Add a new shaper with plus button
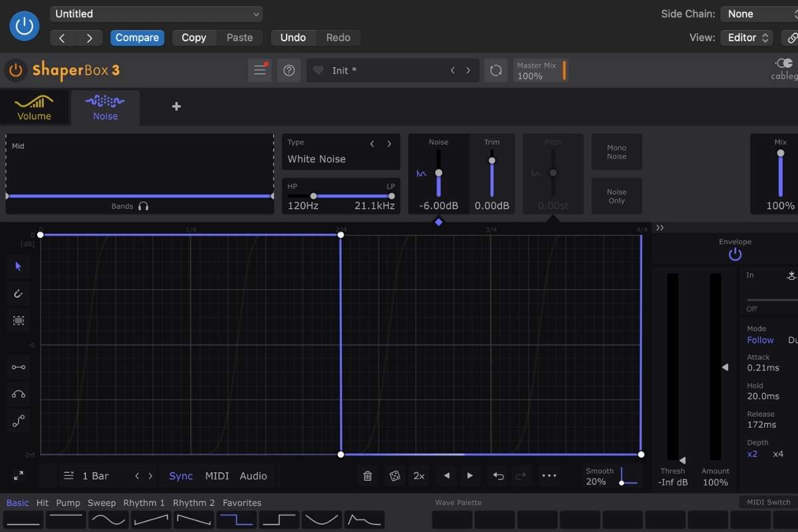This screenshot has height=532, width=798. [176, 106]
